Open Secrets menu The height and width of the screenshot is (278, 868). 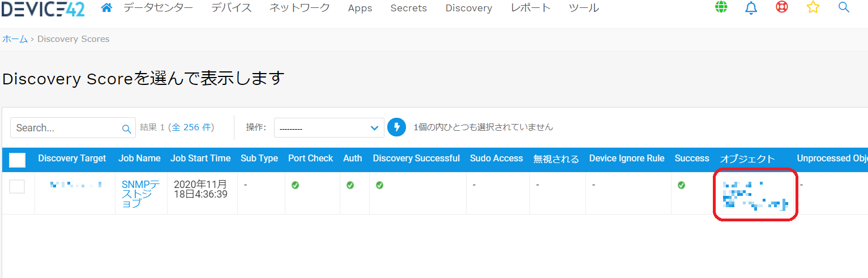point(409,8)
